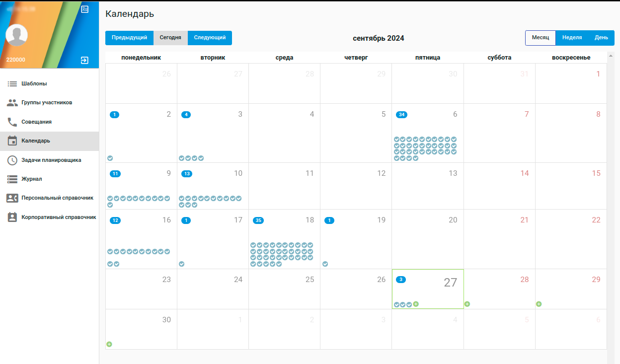Click green plus icon on September 28
The height and width of the screenshot is (364, 620).
(x=467, y=304)
